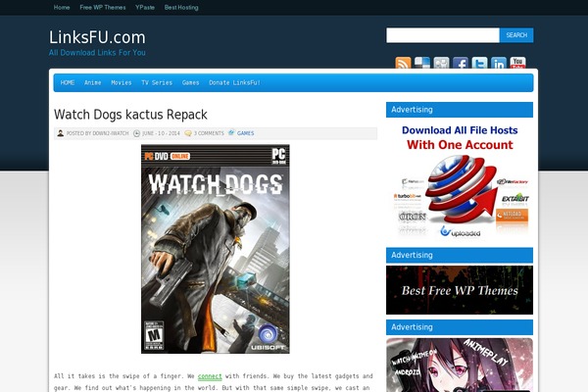Click the 'All Download Links For You' tagline

[97, 53]
